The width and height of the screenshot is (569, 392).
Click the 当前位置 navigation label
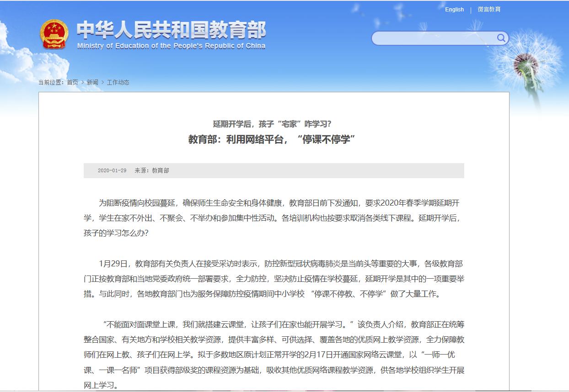pos(50,82)
